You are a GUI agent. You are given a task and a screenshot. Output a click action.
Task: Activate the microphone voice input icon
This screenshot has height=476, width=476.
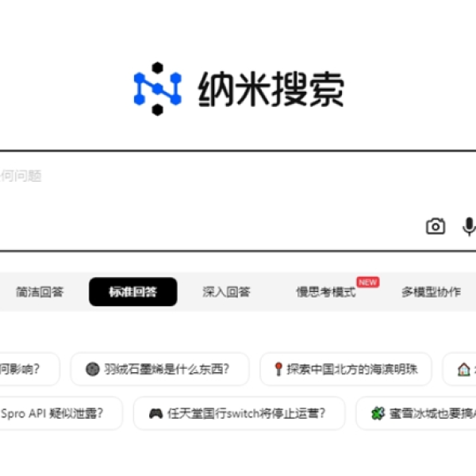[469, 226]
